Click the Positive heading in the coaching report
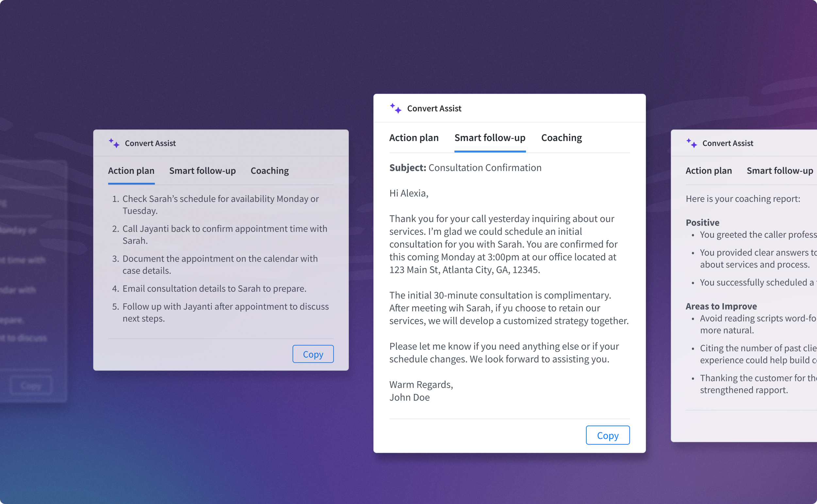Screen dimensions: 817x504 (702, 222)
